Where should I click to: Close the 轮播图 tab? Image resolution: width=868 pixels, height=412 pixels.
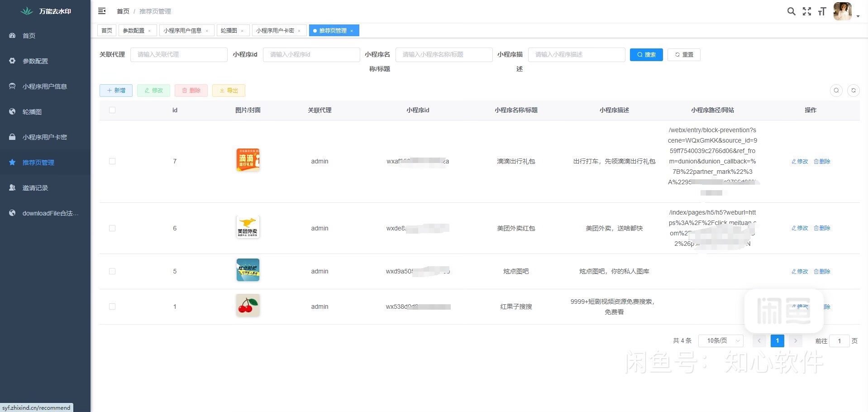[242, 31]
